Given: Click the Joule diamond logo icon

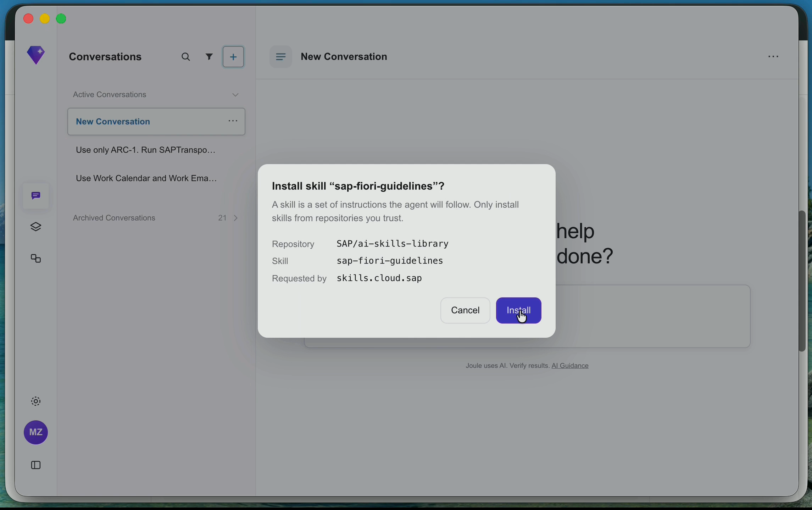Looking at the screenshot, I should tap(36, 55).
